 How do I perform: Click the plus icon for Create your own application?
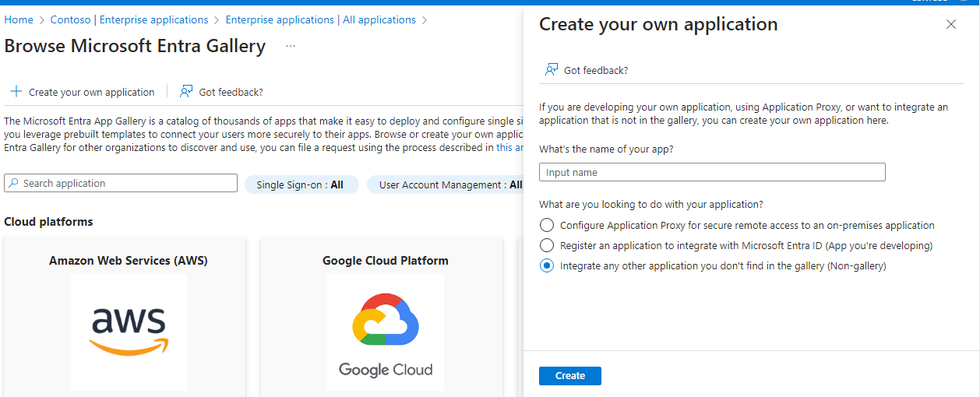click(16, 92)
